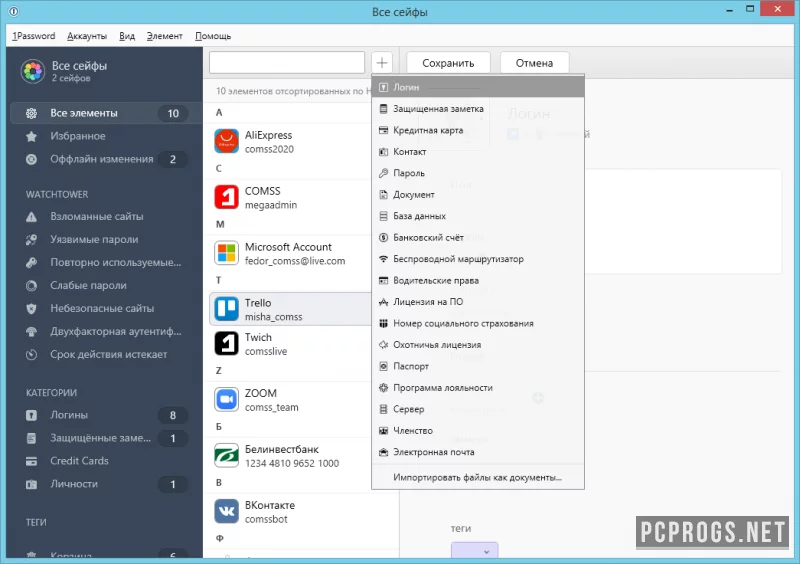Click Небезопасные сайты shield icon

pyautogui.click(x=32, y=309)
